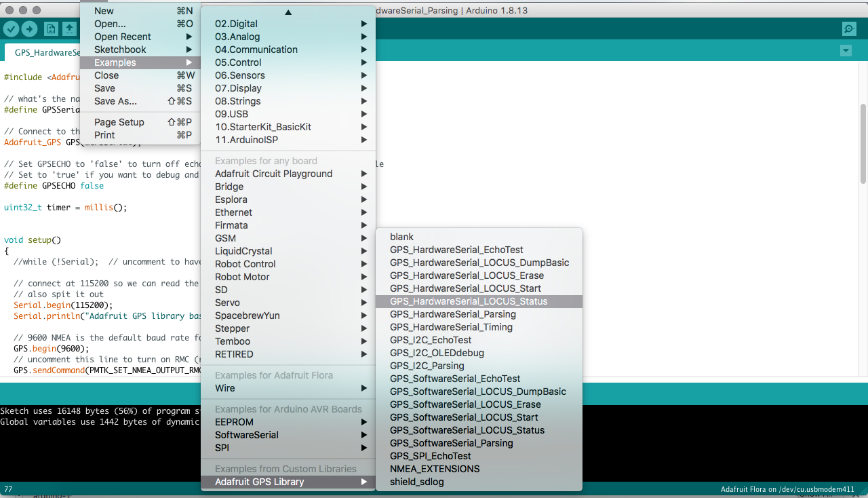Open the 06.Sensors examples submenu
868x498 pixels.
[288, 75]
